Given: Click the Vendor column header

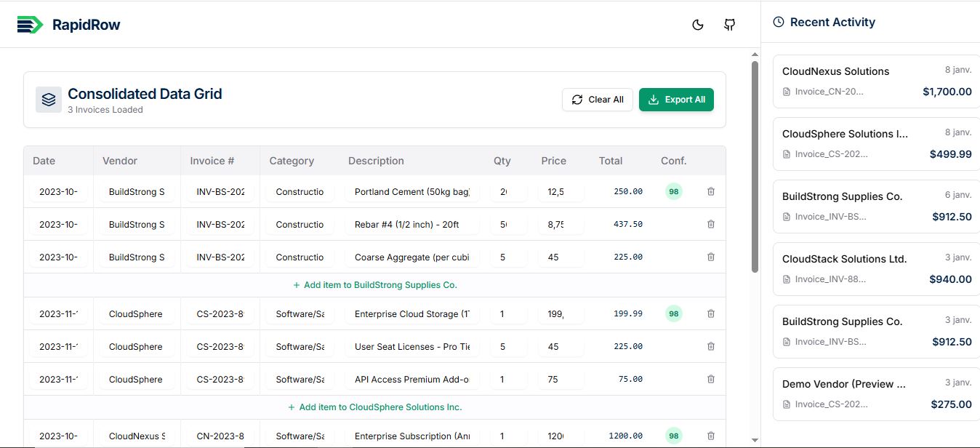Looking at the screenshot, I should pyautogui.click(x=119, y=161).
